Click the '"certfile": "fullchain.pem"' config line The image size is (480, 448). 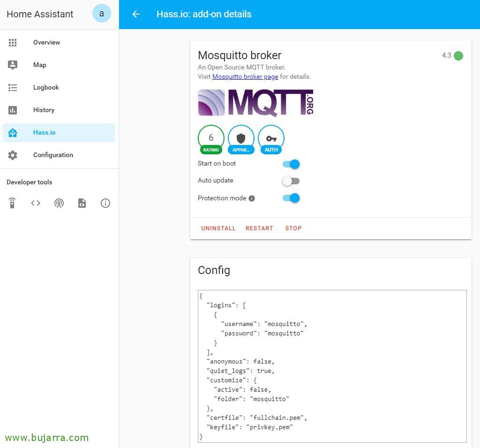(x=256, y=418)
